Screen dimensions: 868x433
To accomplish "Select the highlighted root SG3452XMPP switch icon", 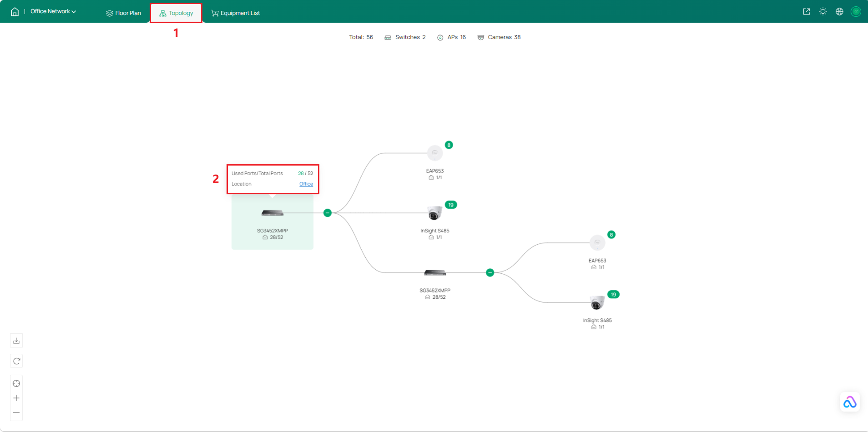I will click(272, 213).
